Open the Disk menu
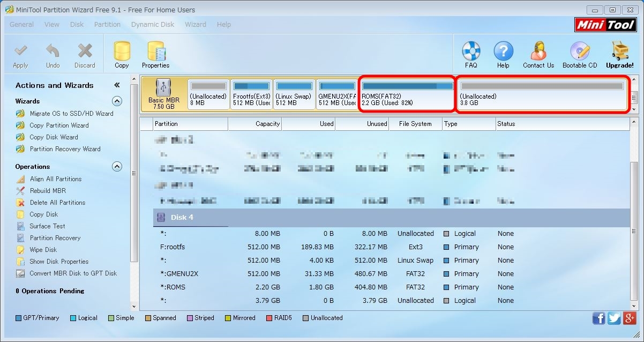Screen dimensions: 644x342 [77, 24]
